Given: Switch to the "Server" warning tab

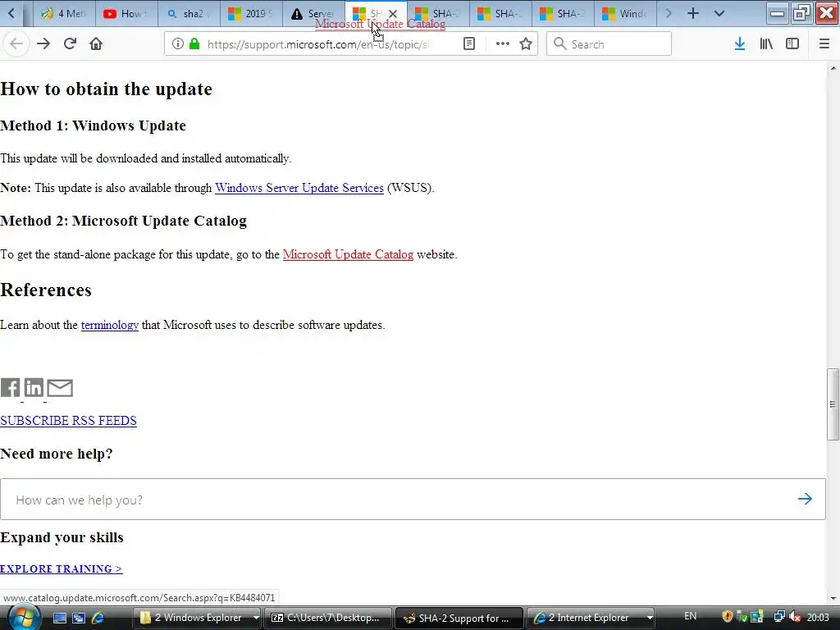Looking at the screenshot, I should coord(313,13).
